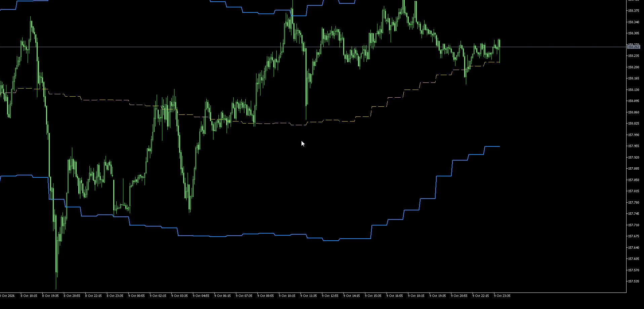644x309 pixels.
Task: Click the 9 Oct 08:55 time label
Action: [266, 296]
